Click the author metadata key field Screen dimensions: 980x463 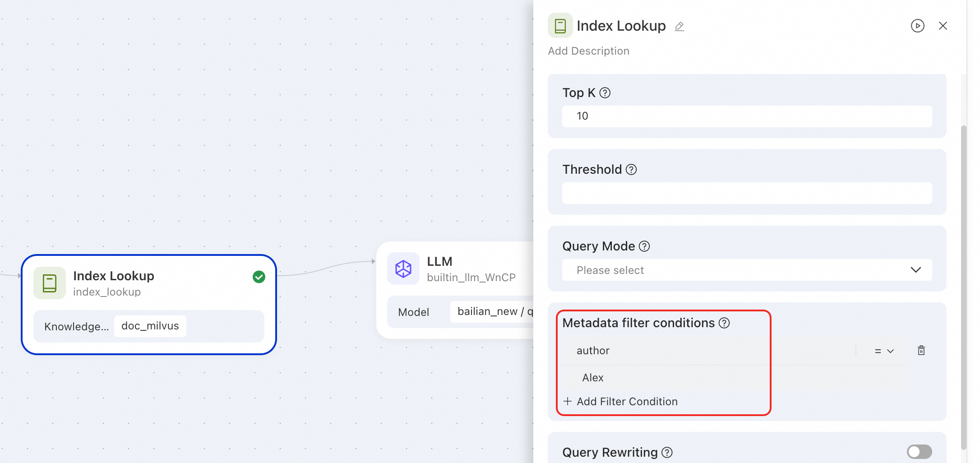click(709, 351)
